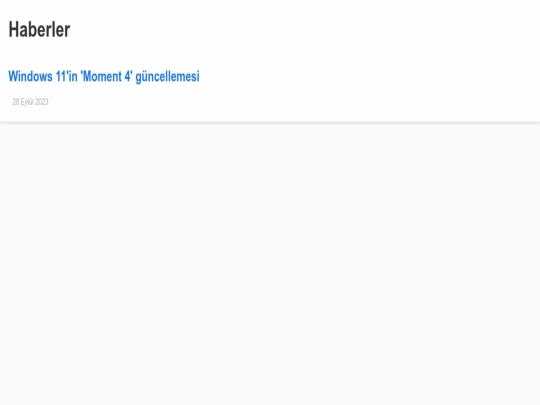Click blank space right of the date
Viewport: 540px width, 405px height.
[293, 102]
